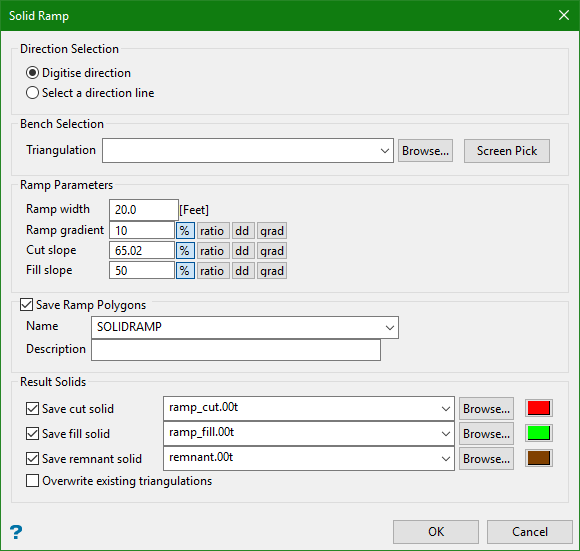The width and height of the screenshot is (580, 551).
Task: Open the help question mark icon
Action: [16, 532]
